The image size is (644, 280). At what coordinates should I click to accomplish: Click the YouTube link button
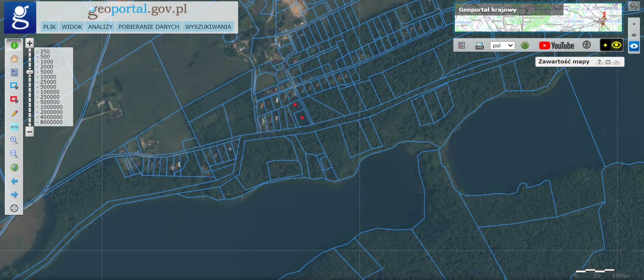tap(556, 46)
